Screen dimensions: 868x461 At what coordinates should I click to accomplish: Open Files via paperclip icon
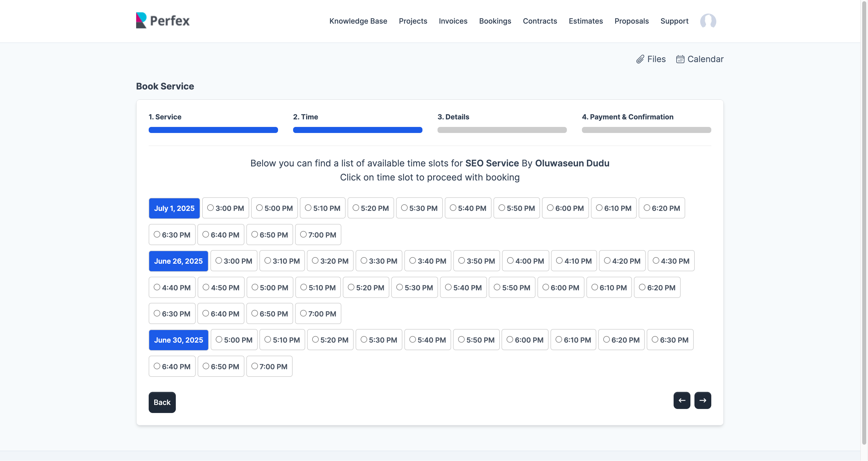click(x=640, y=59)
